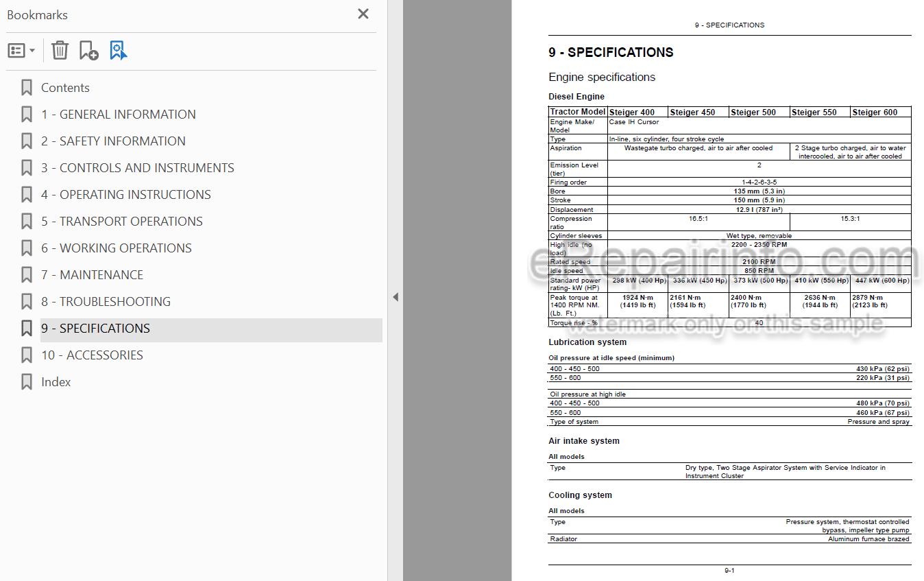Click the '12.9 l (787 in³)' displacement value

[759, 210]
